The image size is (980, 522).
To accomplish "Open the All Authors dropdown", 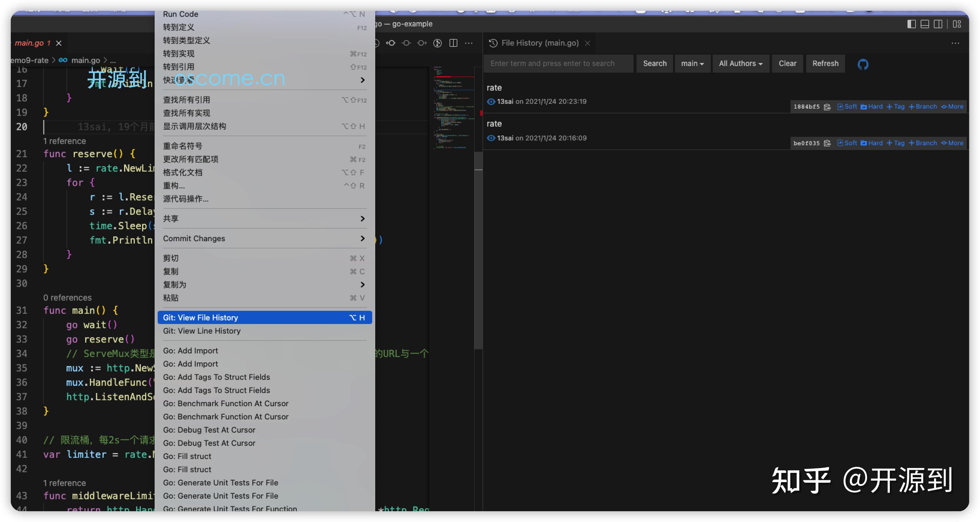I will coord(740,63).
